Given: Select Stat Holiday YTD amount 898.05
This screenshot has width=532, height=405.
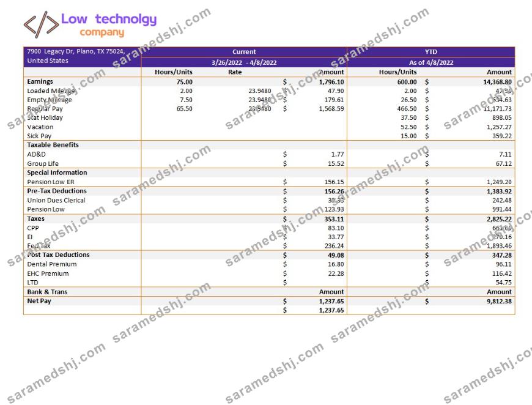Looking at the screenshot, I should (502, 118).
